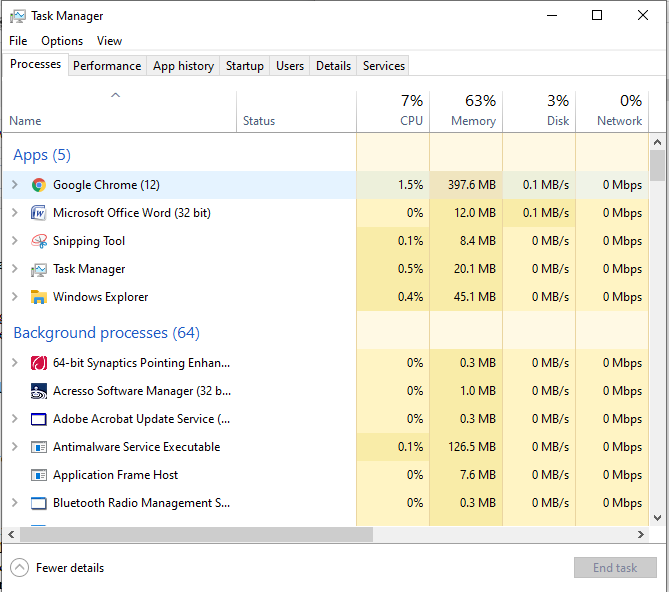The width and height of the screenshot is (669, 592).
Task: Click the Task Manager process row icon
Action: pyautogui.click(x=39, y=269)
